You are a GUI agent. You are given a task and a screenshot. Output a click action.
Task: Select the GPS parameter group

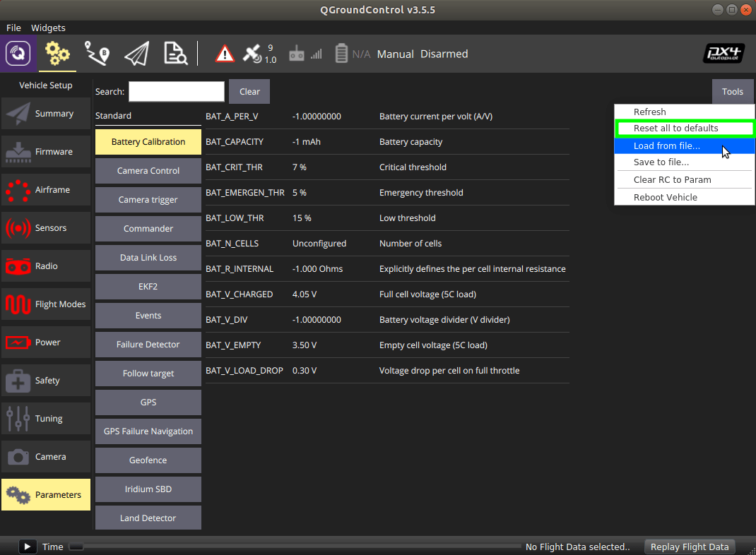pyautogui.click(x=148, y=402)
